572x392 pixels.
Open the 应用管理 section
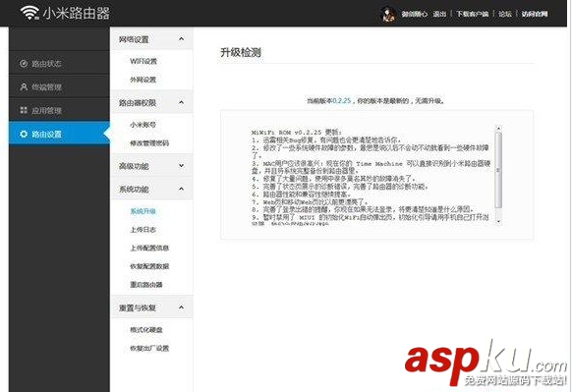pos(59,110)
